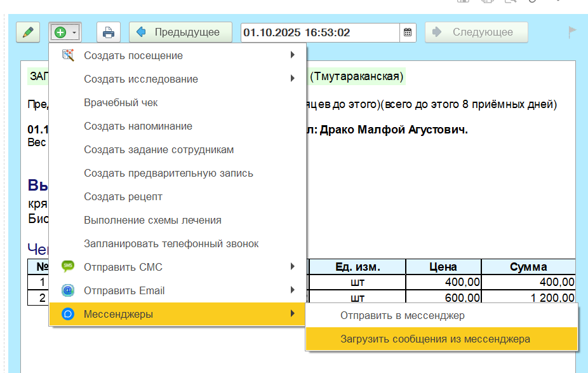Go to Предыдущее record button

point(180,32)
